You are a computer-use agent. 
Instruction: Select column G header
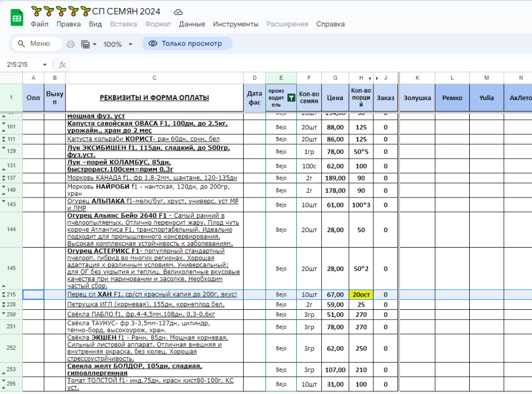click(x=335, y=78)
